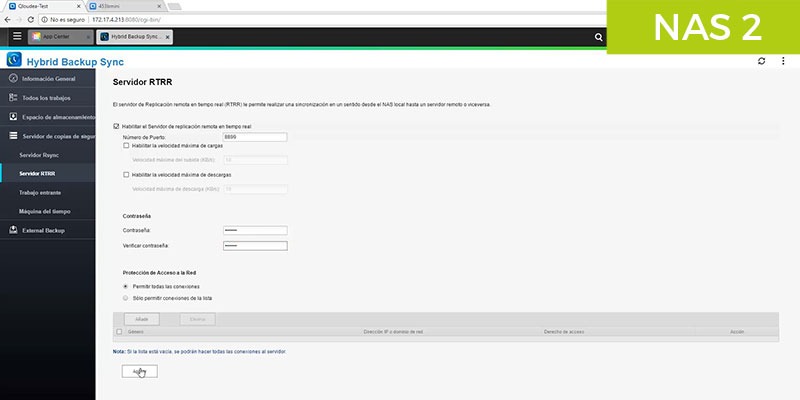800x400 pixels.
Task: Open Todos los trabajos in sidebar
Action: click(47, 97)
